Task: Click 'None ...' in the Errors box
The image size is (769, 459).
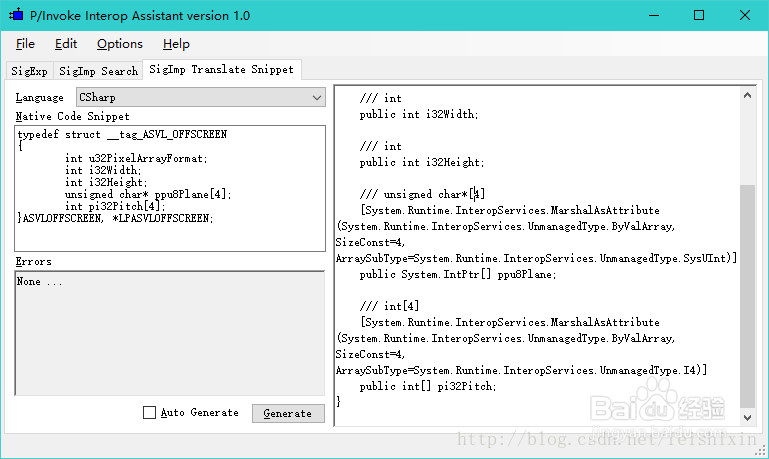Action: pos(39,281)
